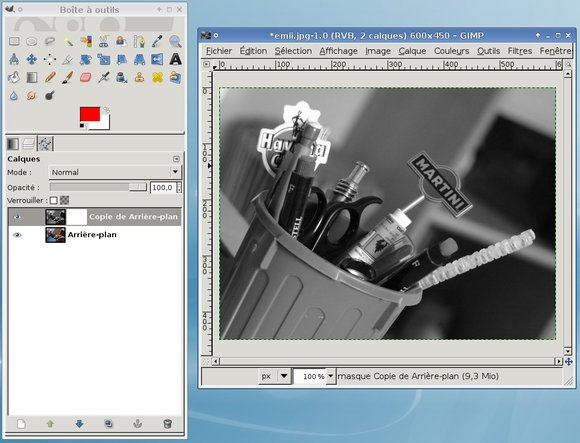Swap foreground and background colors arrow
Image resolution: width=580 pixels, height=443 pixels.
coord(106,109)
